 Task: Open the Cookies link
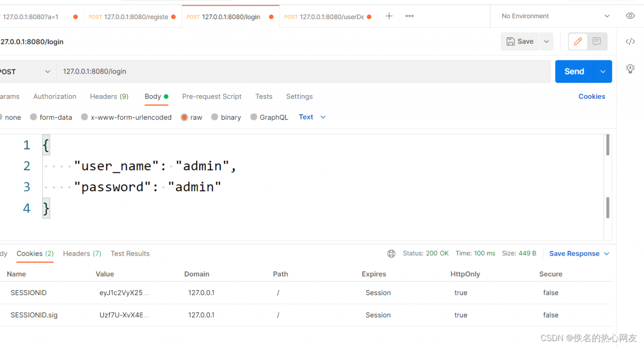click(592, 97)
